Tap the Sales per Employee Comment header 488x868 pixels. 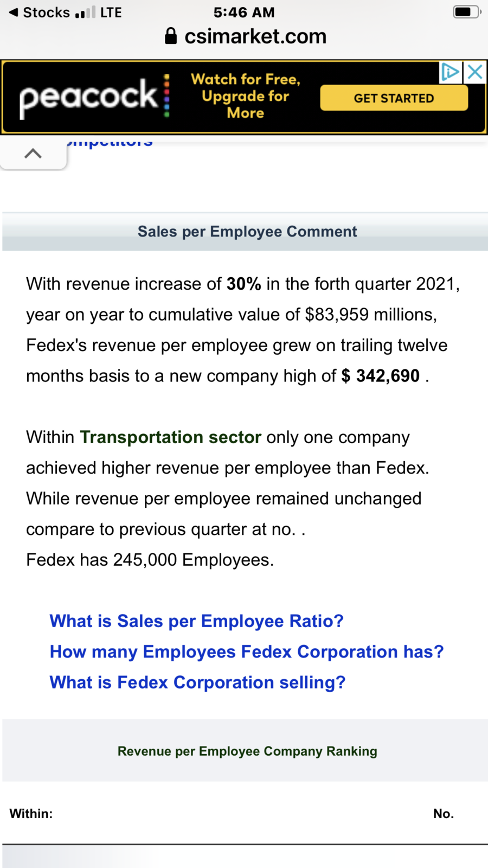tap(247, 232)
